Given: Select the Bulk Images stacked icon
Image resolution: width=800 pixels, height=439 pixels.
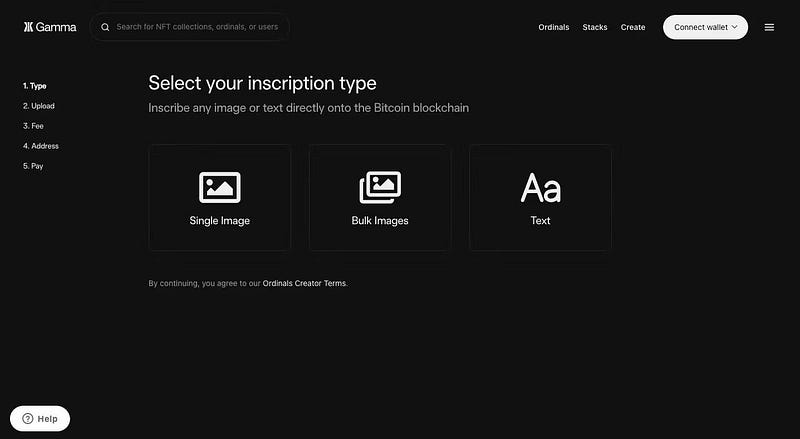Looking at the screenshot, I should 380,187.
